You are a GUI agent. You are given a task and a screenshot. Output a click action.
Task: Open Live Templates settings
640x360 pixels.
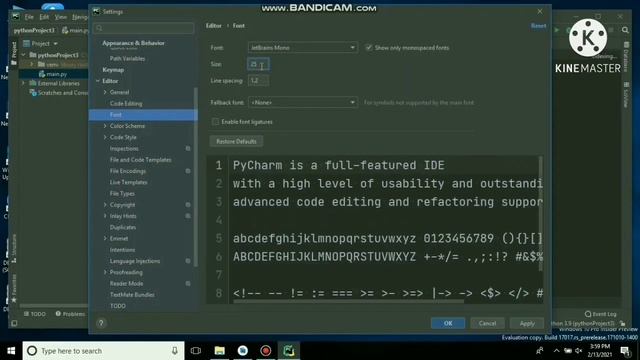pyautogui.click(x=129, y=182)
